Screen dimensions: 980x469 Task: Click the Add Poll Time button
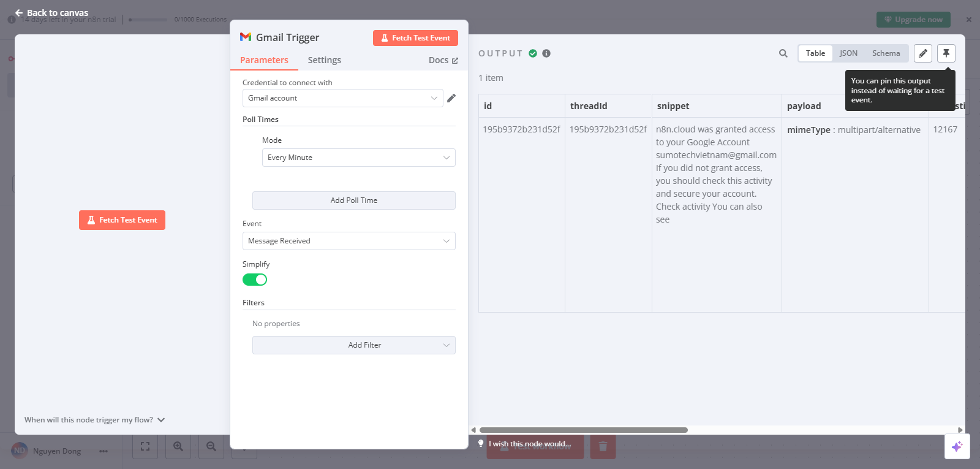coord(353,200)
